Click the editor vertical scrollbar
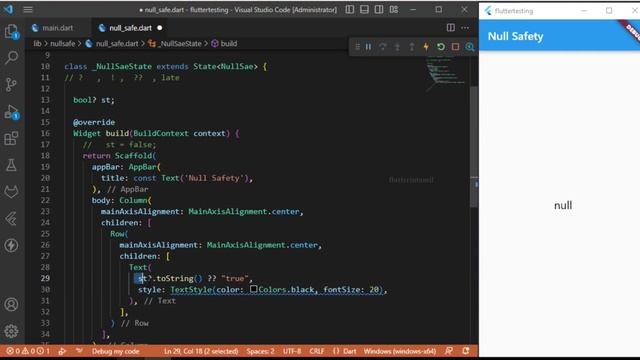The image size is (640, 360). [x=474, y=147]
